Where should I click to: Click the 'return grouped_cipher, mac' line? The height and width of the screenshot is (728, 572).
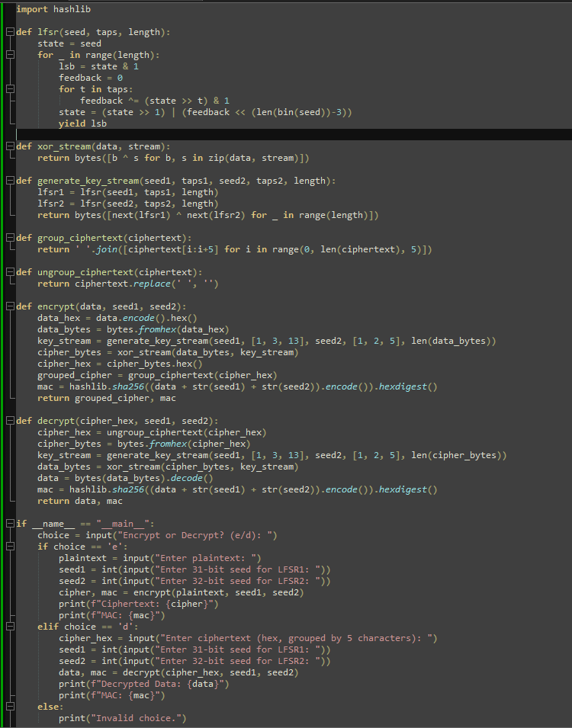pyautogui.click(x=107, y=398)
